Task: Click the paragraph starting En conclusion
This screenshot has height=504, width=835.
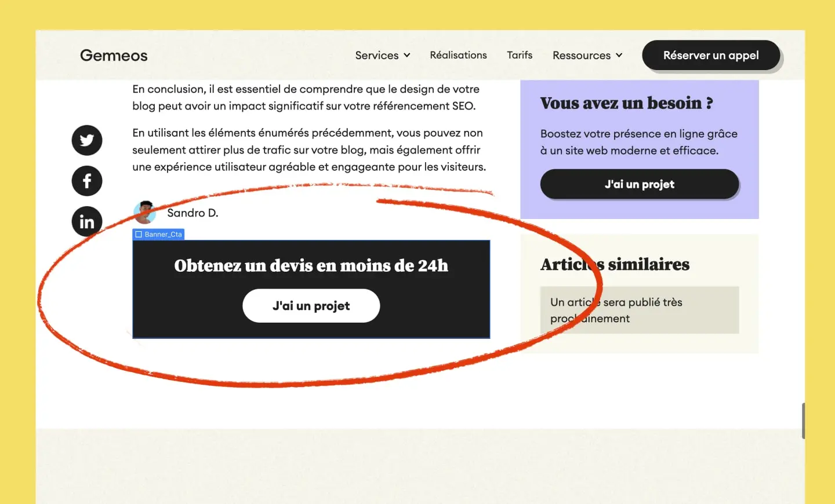Action: (306, 97)
